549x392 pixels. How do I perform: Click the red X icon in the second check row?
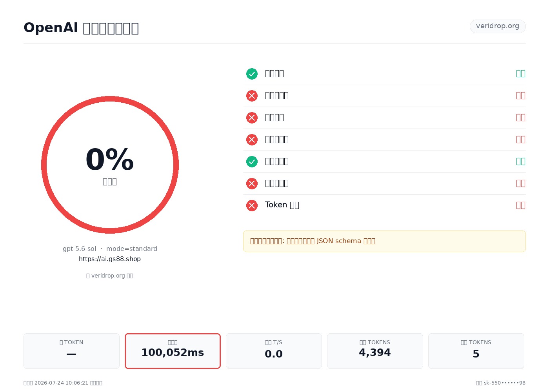(252, 96)
